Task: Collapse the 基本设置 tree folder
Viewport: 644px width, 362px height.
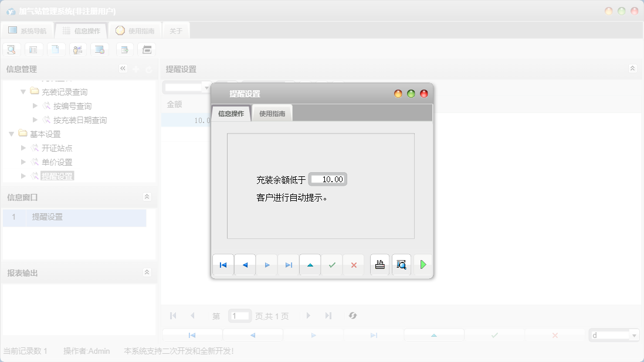Action: tap(12, 134)
